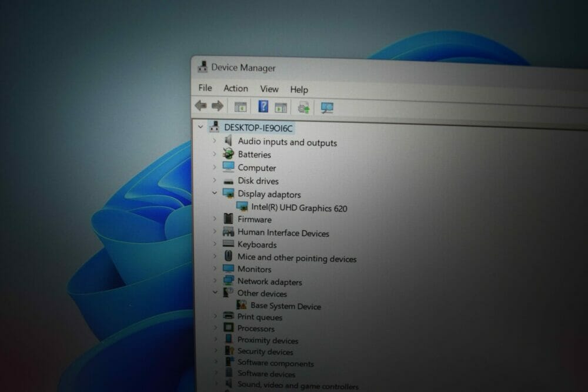
Task: Expand the Print queues chevron
Action: click(216, 316)
